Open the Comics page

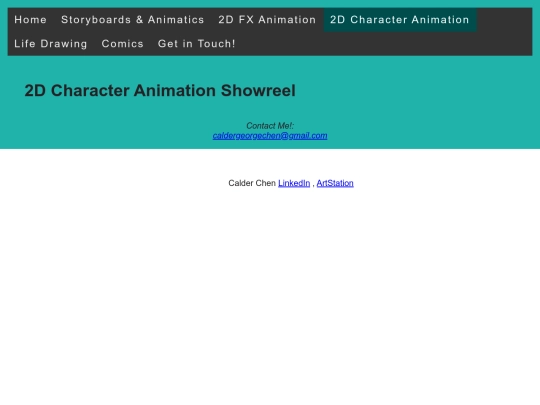(123, 44)
